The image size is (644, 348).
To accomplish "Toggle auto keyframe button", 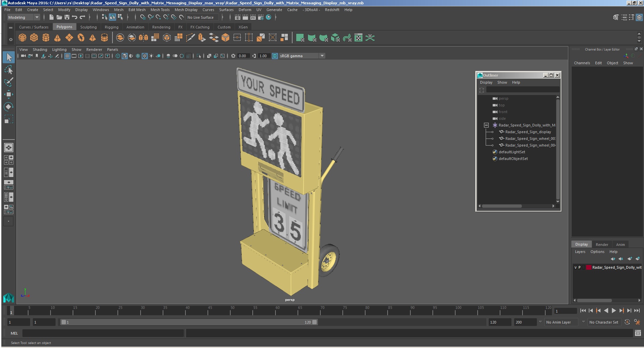I will point(627,322).
